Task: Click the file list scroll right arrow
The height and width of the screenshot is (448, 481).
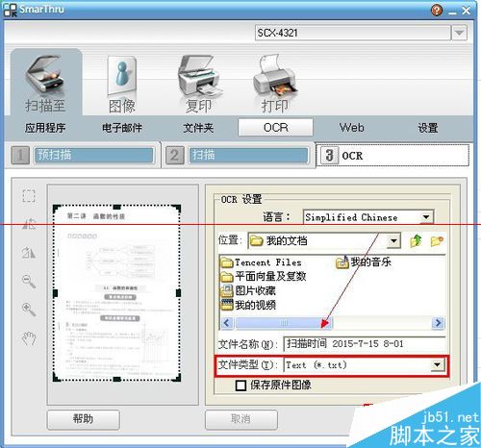Action: [x=438, y=323]
